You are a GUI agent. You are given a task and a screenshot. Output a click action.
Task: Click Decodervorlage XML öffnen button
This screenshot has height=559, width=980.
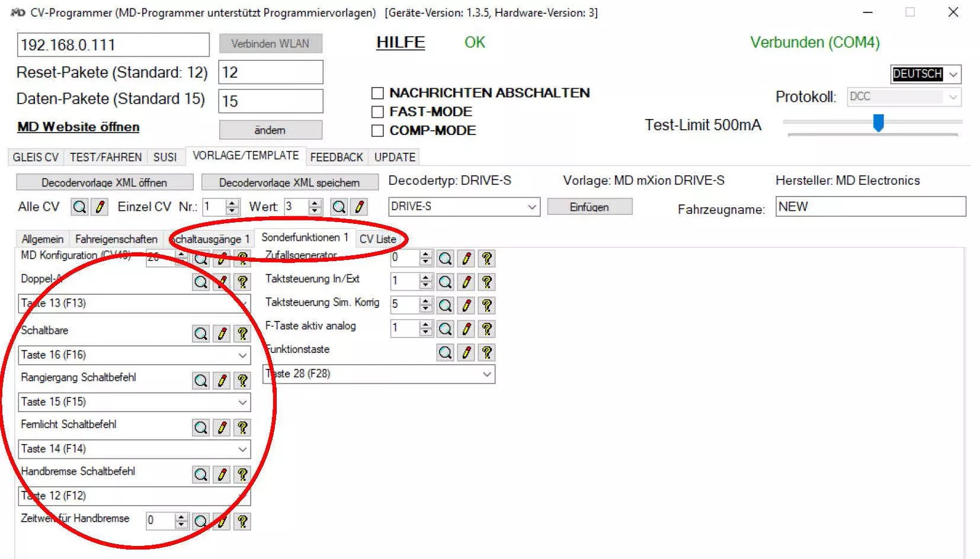click(104, 182)
